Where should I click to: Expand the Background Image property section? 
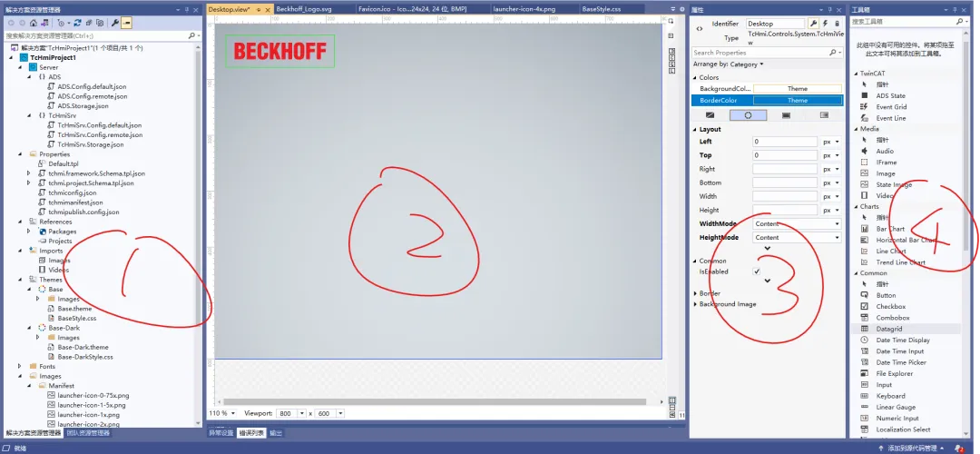coord(696,304)
